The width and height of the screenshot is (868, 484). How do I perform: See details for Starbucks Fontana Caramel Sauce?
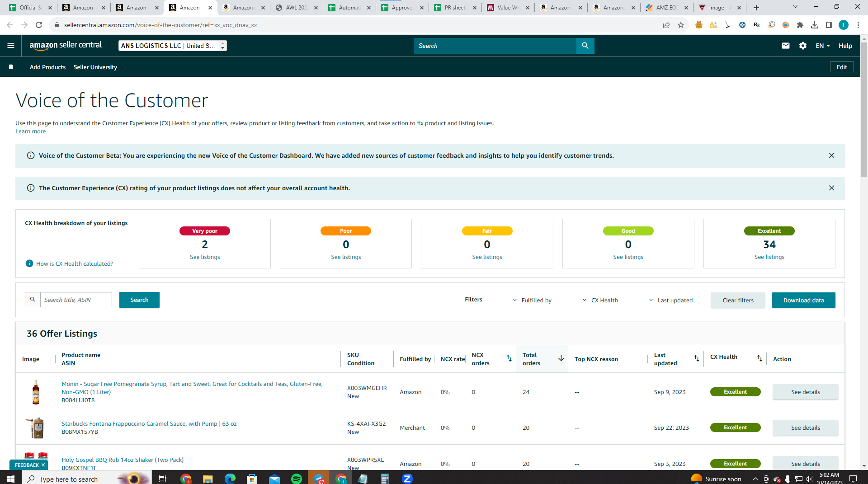coord(805,428)
